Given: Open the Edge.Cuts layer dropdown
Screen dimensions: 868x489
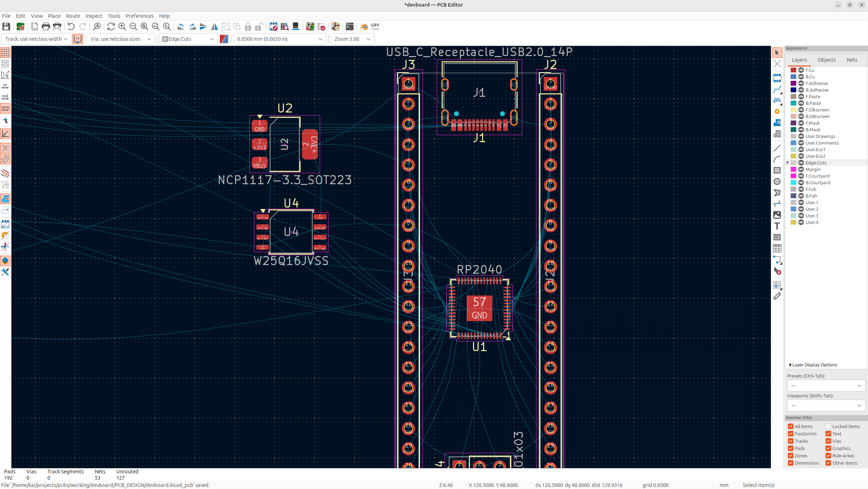Looking at the screenshot, I should pos(188,39).
